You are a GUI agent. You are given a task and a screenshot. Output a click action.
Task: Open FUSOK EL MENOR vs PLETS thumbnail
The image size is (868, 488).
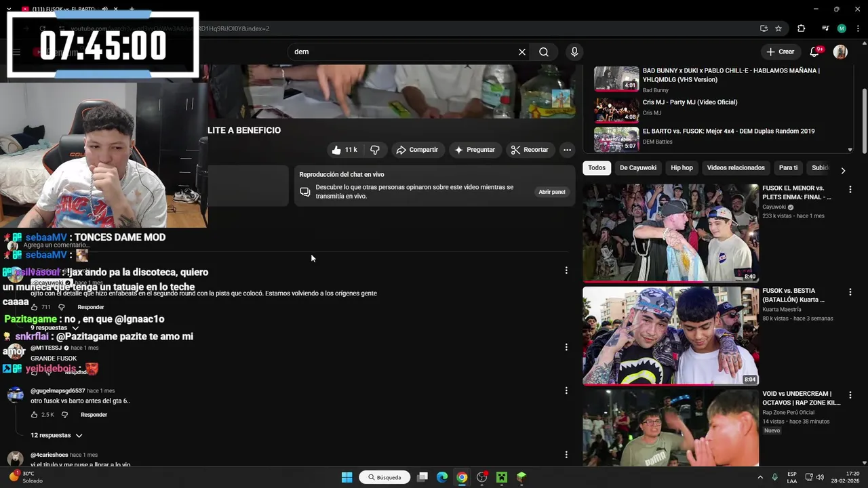(671, 232)
